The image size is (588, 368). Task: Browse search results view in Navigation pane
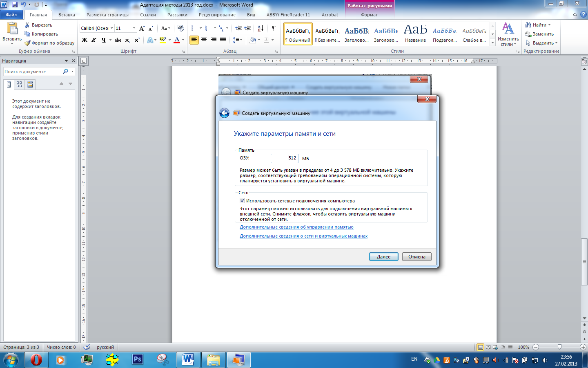tap(30, 84)
